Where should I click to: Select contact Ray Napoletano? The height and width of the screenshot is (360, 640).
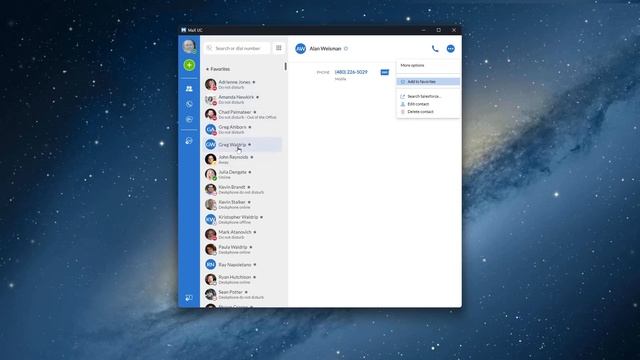243,264
